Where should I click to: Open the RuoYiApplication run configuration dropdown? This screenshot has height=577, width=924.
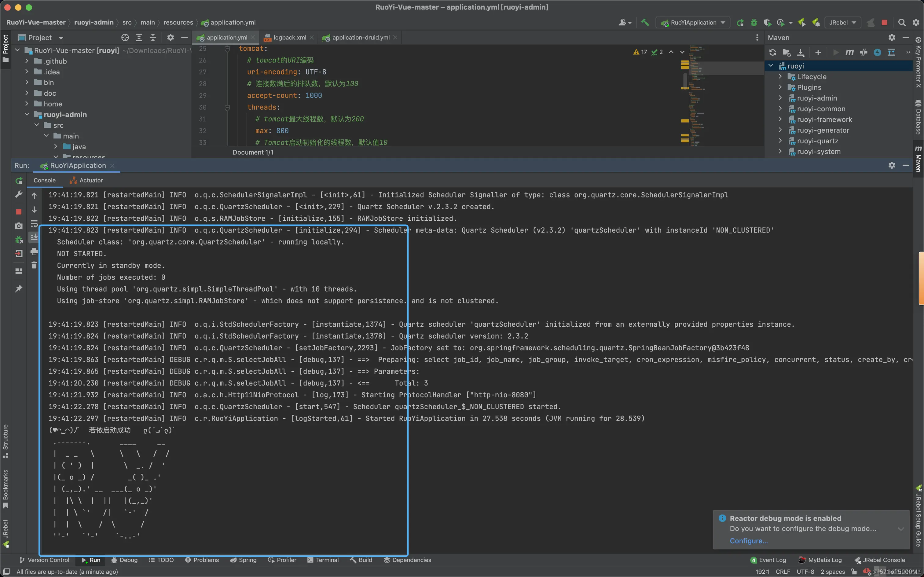tap(693, 23)
